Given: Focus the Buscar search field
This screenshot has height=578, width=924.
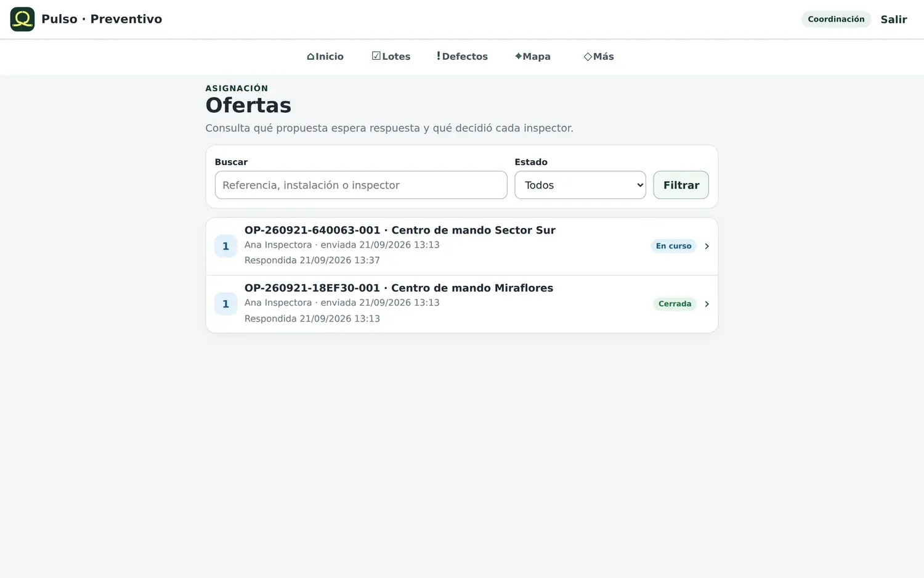Looking at the screenshot, I should pyautogui.click(x=361, y=185).
